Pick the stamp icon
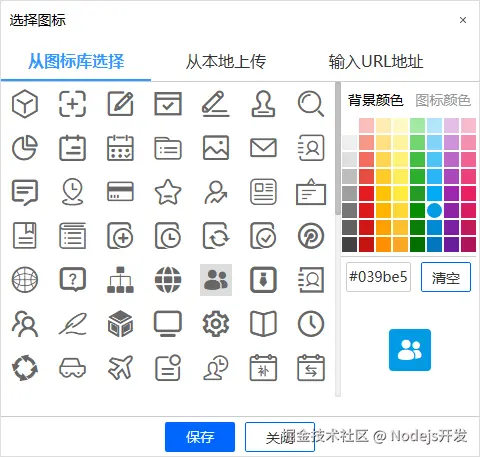 [263, 104]
